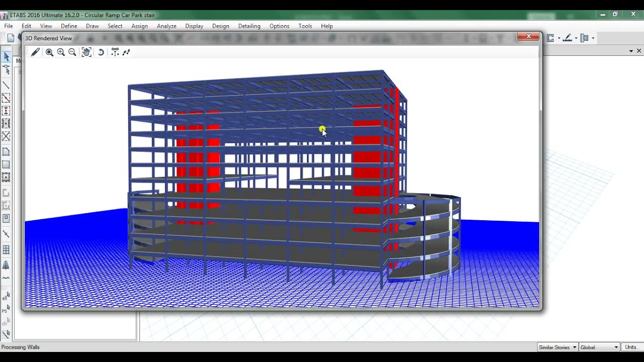Click the footsteps walk-through icon
Image resolution: width=644 pixels, height=362 pixels.
click(x=126, y=52)
